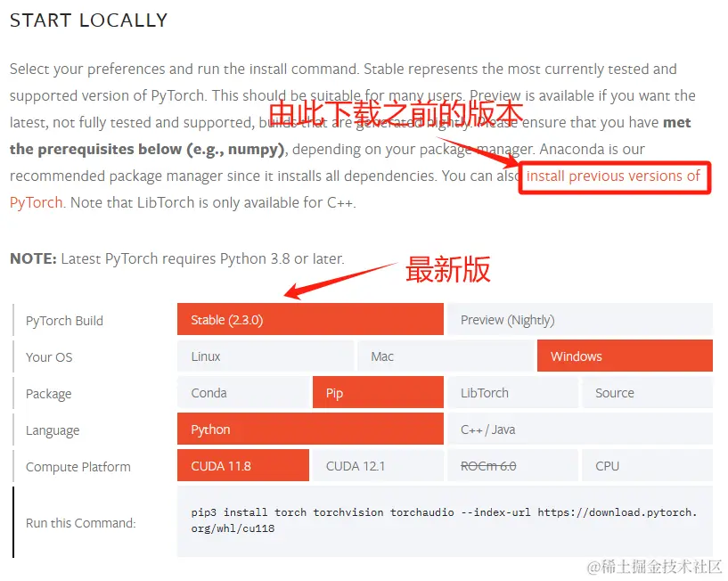Choose Windows as your OS

pyautogui.click(x=625, y=356)
